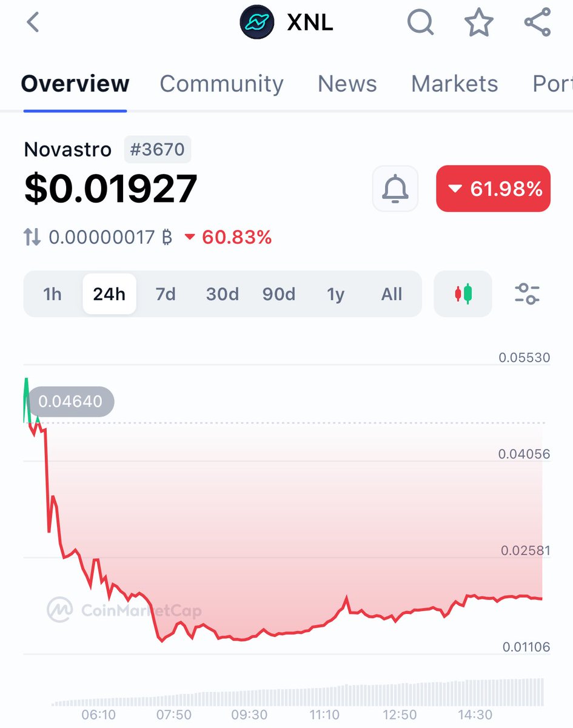Select the 30d time range

pyautogui.click(x=222, y=294)
